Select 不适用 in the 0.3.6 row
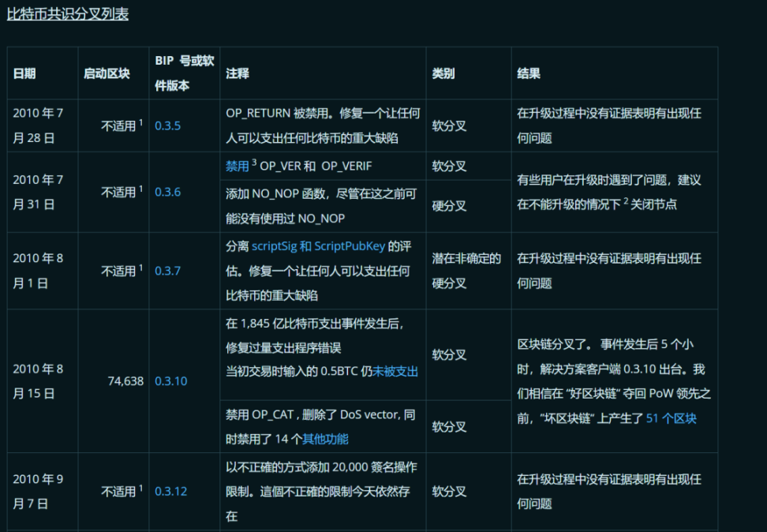 coord(122,192)
